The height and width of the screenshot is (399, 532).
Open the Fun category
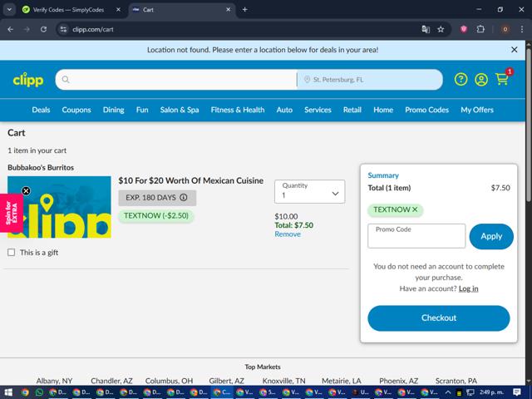point(142,110)
